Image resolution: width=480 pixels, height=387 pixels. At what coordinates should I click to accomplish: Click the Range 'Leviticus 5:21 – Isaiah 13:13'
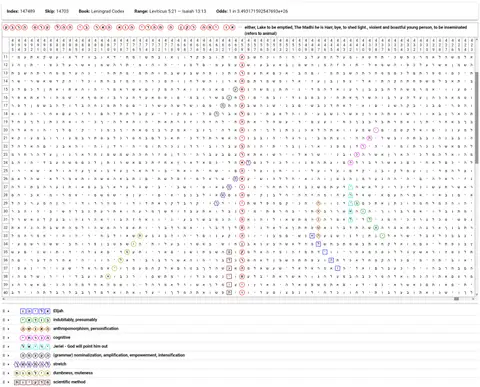pyautogui.click(x=178, y=11)
